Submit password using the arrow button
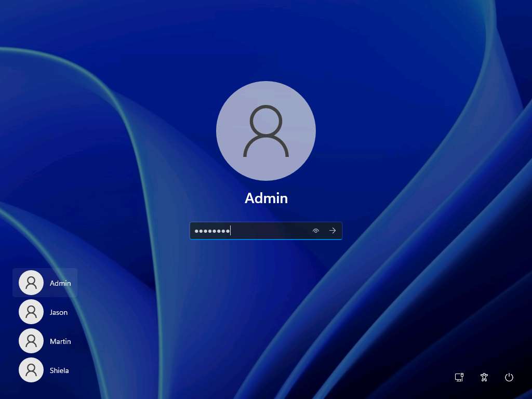The width and height of the screenshot is (532, 399). 332,231
